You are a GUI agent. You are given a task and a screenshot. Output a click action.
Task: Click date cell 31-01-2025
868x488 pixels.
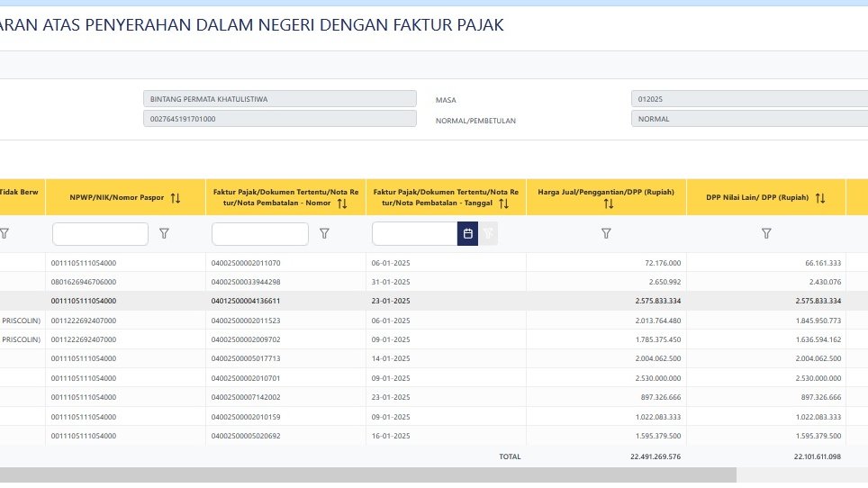pos(391,282)
